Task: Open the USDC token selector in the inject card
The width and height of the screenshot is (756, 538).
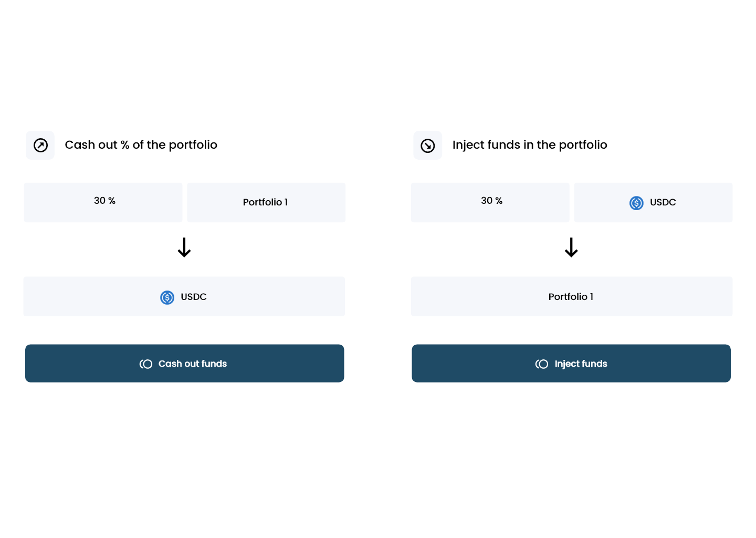Action: 653,202
